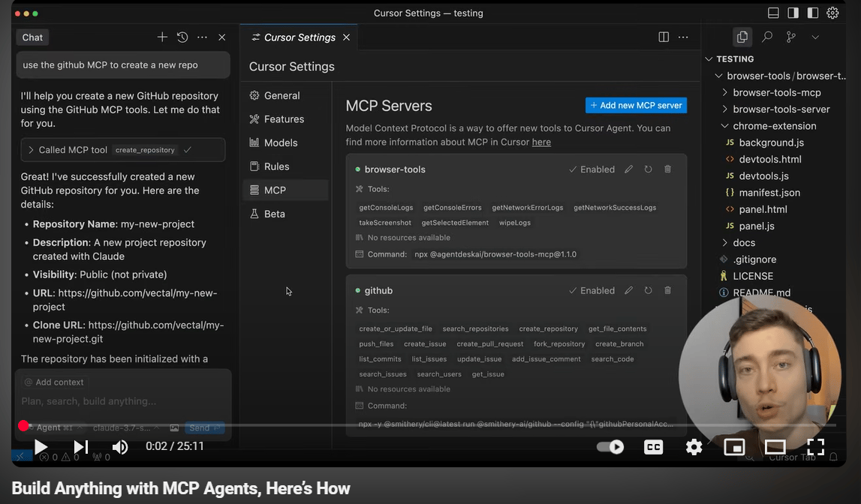The width and height of the screenshot is (861, 504).
Task: Open the Explorer files icon in sidebar
Action: click(x=742, y=37)
